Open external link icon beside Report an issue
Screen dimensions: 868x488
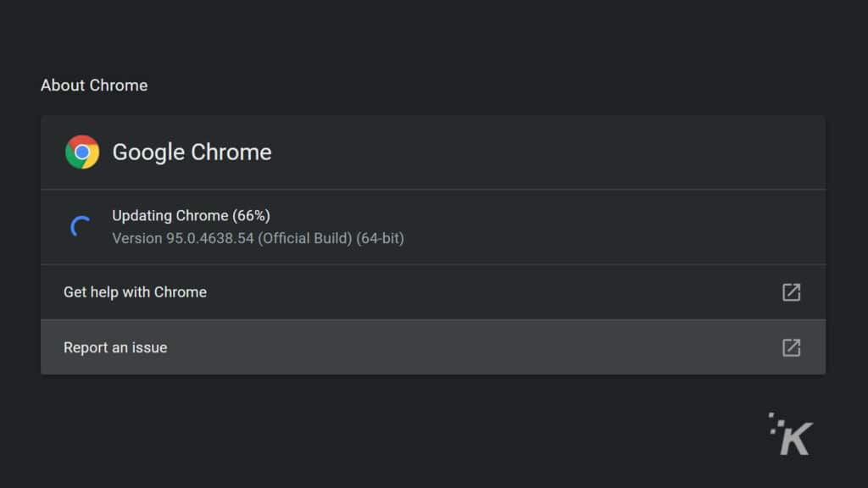791,347
